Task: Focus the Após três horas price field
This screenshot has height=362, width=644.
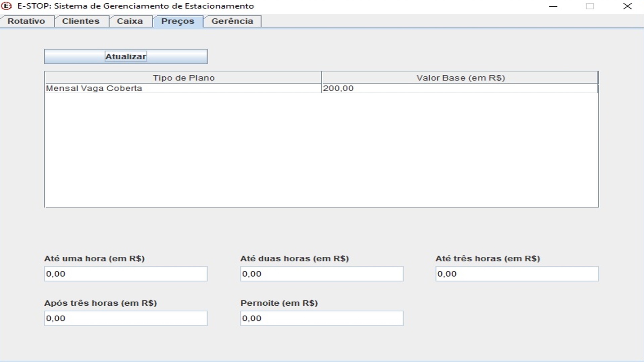Action: (126, 318)
